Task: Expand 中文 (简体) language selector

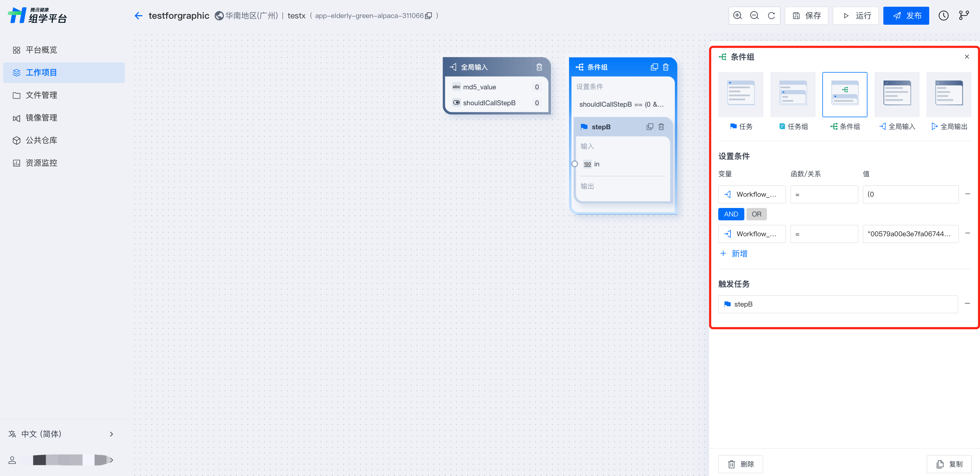Action: pos(61,434)
